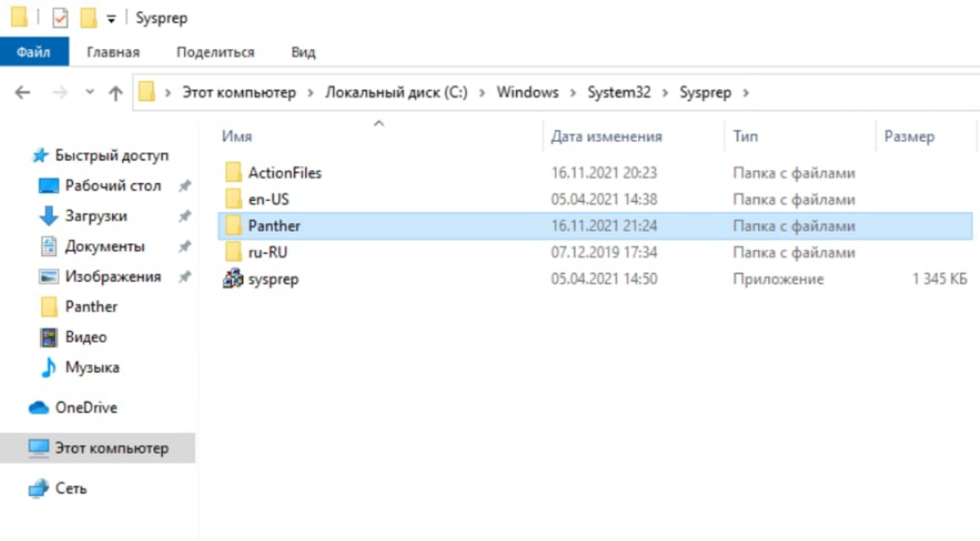Click the Downloads (Загрузки) arrow icon

coord(49,216)
